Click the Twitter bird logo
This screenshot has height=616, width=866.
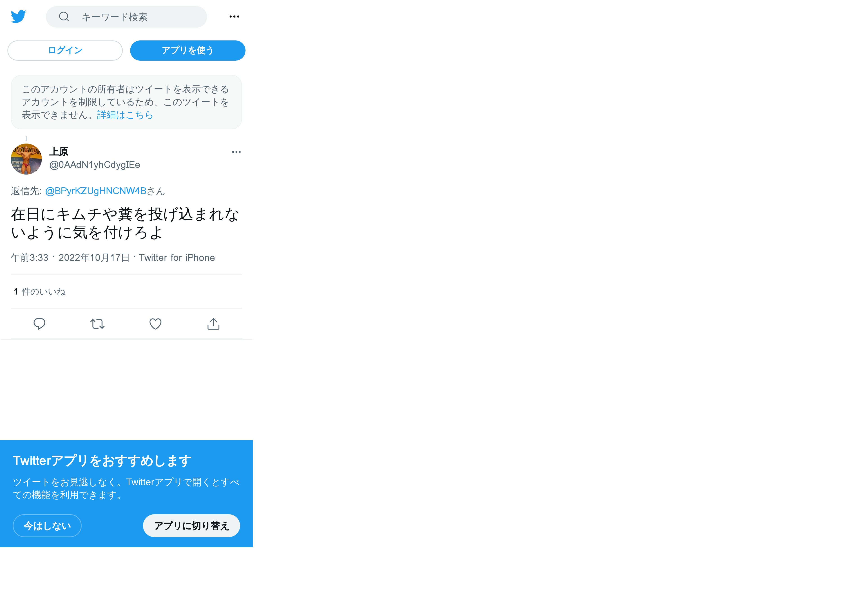pos(18,17)
